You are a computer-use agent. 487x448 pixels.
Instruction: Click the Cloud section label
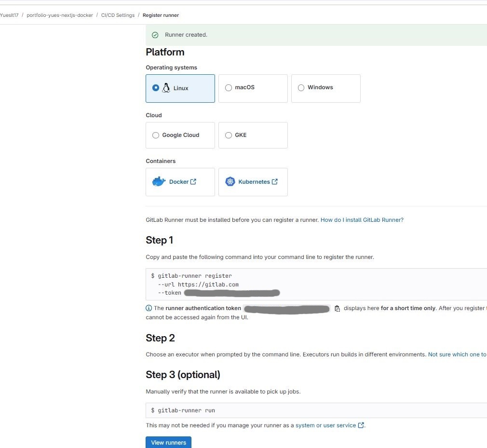click(x=154, y=115)
